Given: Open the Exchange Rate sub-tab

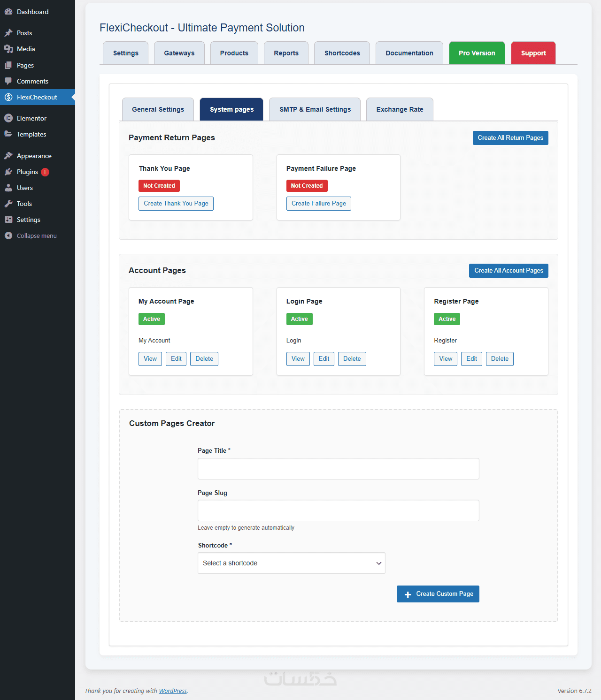Looking at the screenshot, I should (400, 109).
